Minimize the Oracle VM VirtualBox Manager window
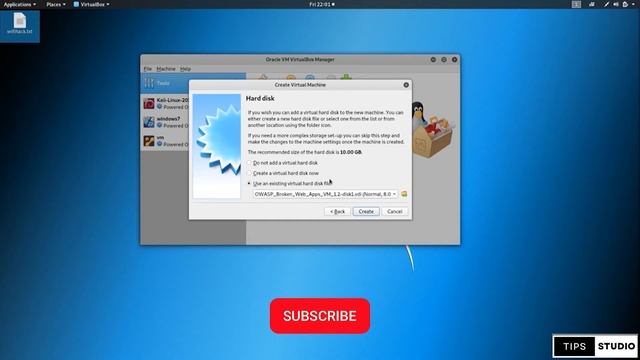This screenshot has width=640, height=360. click(x=433, y=60)
